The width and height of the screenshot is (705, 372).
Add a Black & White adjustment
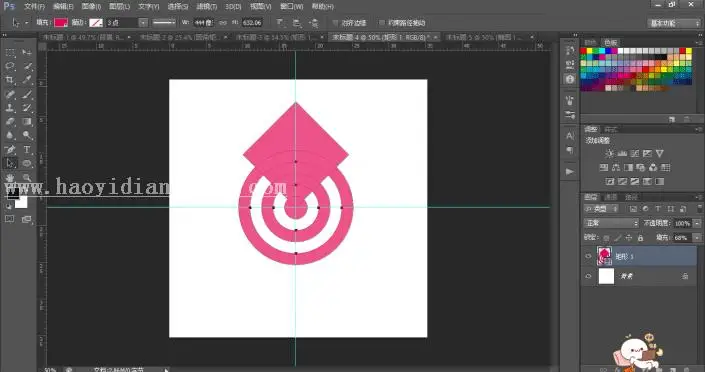coord(628,168)
